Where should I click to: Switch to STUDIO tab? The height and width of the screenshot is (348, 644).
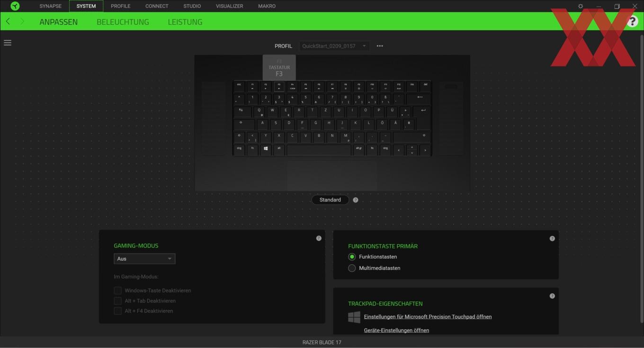[x=192, y=6]
